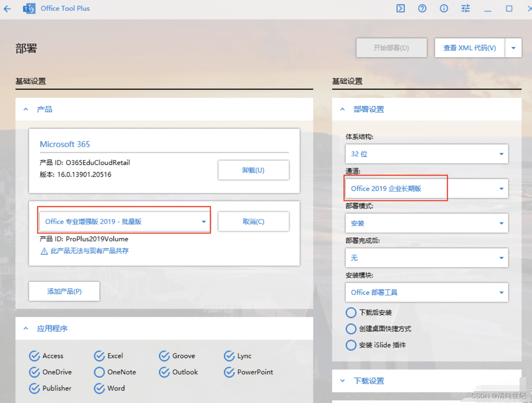Enable the OneNote application checkbox

pyautogui.click(x=99, y=372)
